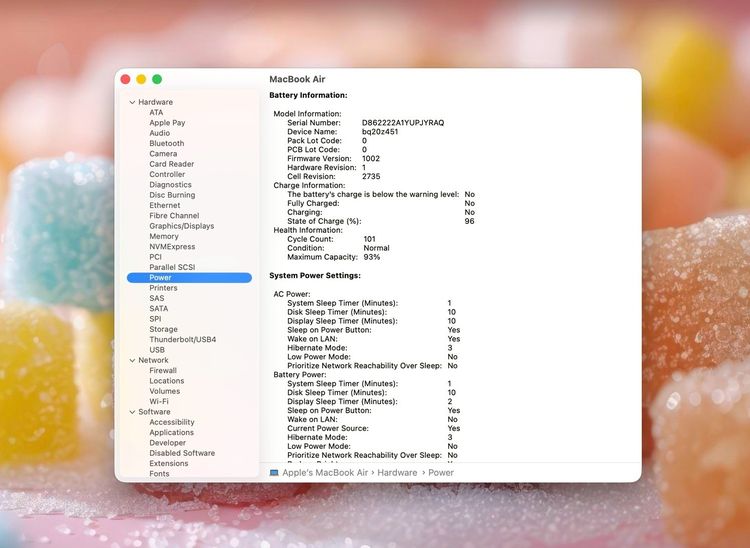Select Camera in the sidebar
The width and height of the screenshot is (750, 548).
pyautogui.click(x=163, y=153)
